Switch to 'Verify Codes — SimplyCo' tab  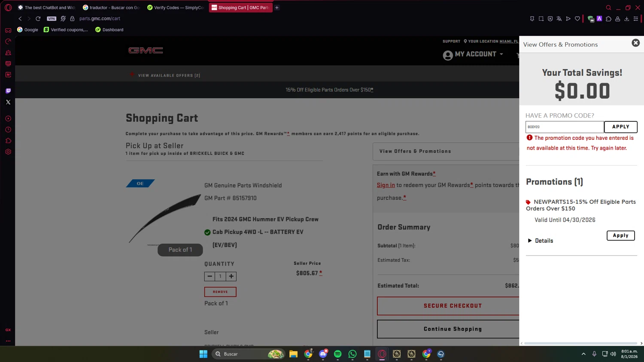176,8
